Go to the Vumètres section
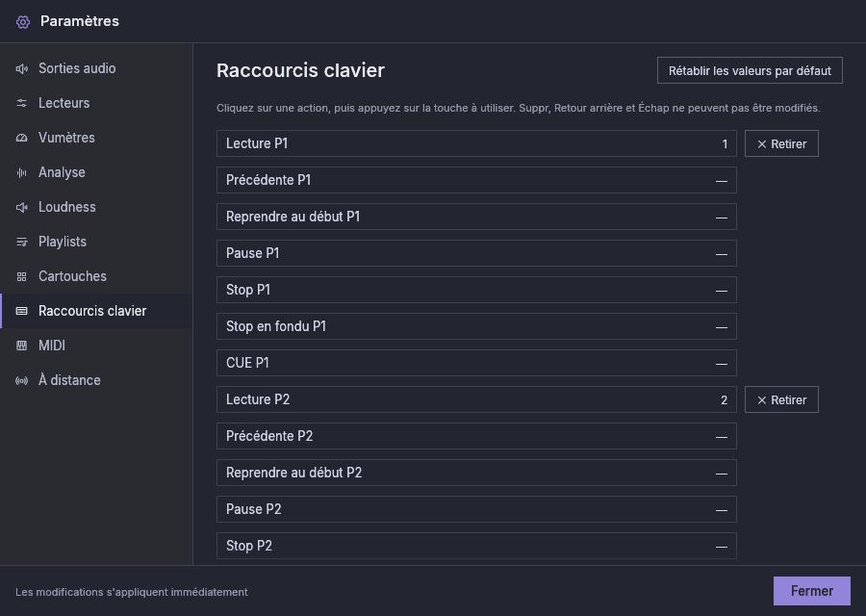The width and height of the screenshot is (866, 616). point(96,138)
